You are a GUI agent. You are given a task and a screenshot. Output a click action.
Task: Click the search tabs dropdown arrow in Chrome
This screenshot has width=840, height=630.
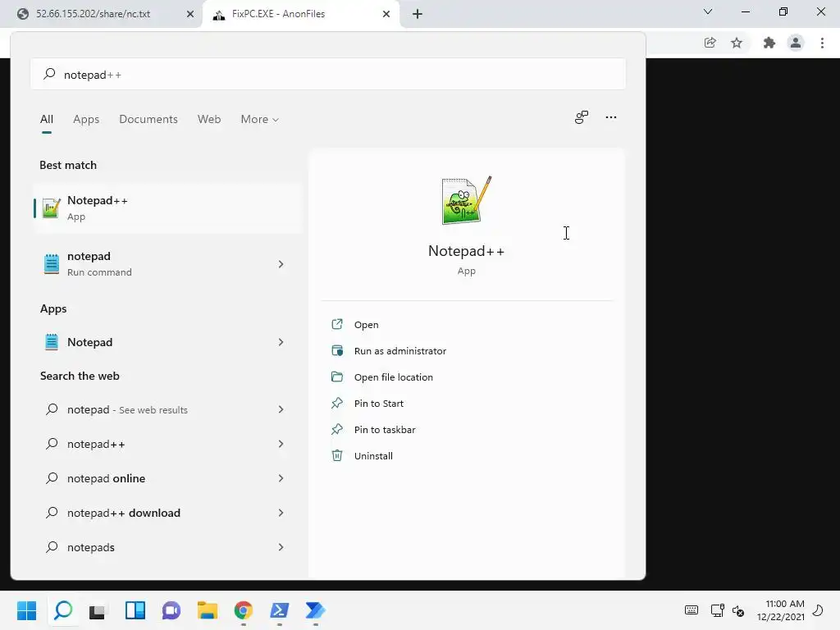pos(708,11)
